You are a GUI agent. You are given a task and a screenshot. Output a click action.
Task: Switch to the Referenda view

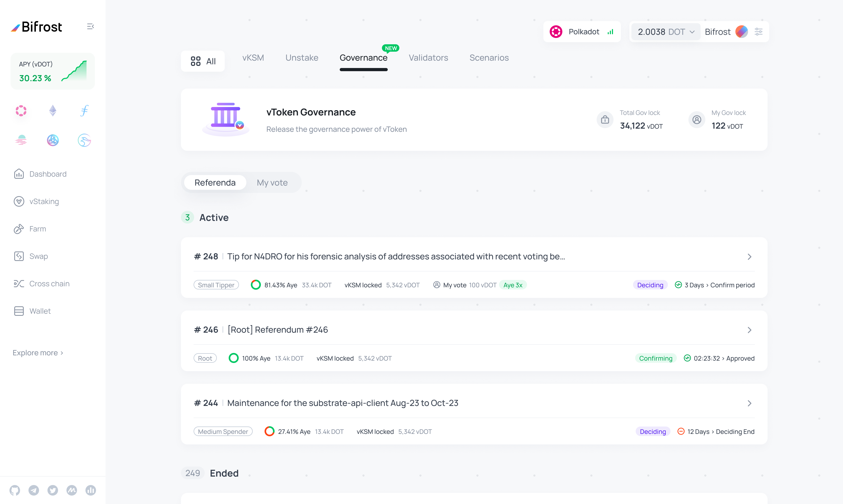click(215, 183)
